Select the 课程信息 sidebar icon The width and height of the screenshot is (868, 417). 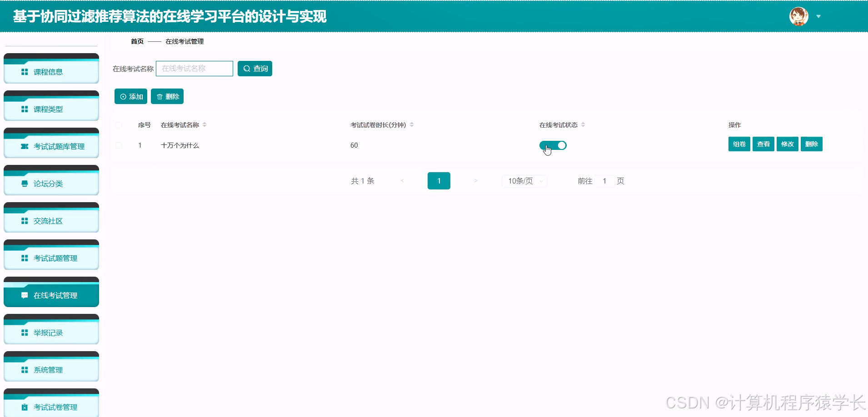click(24, 71)
